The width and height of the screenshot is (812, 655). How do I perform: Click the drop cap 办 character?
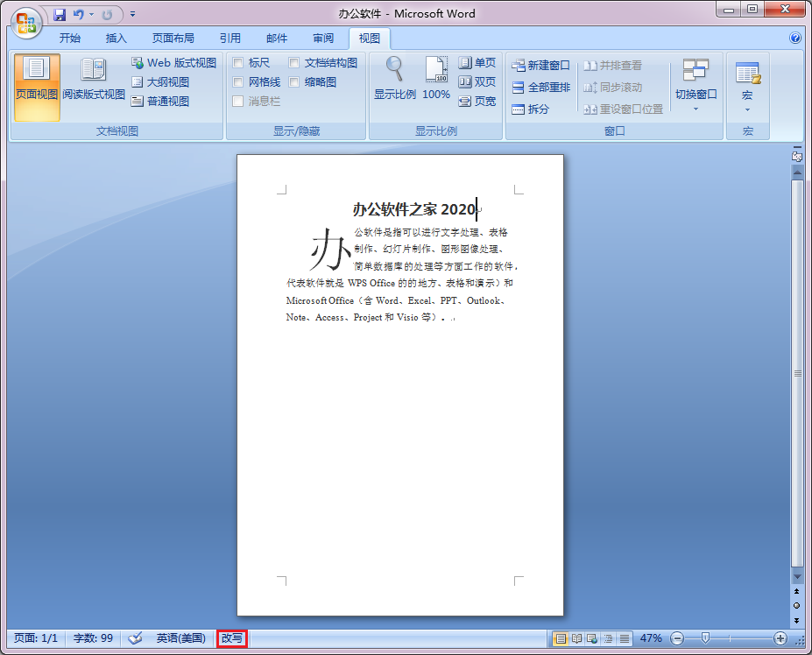click(x=331, y=250)
